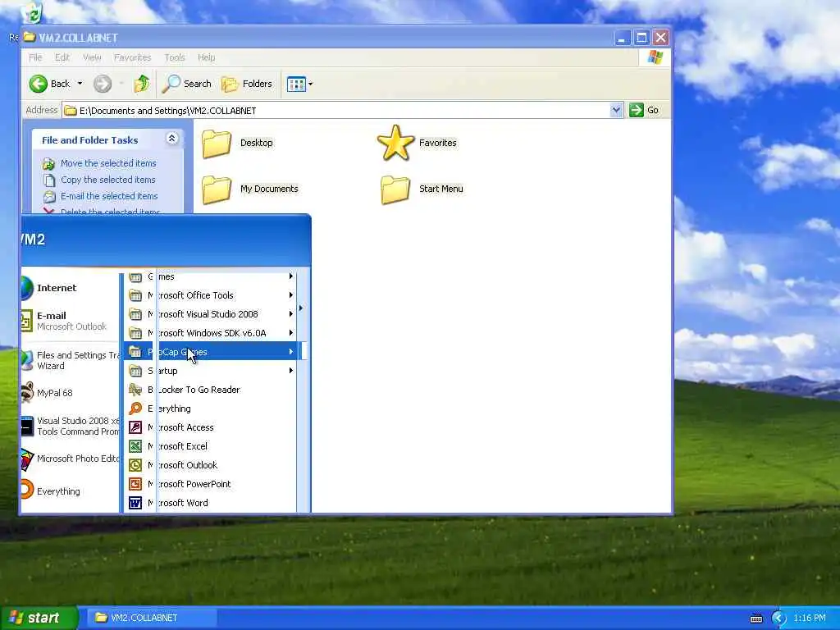Click the 1:16 PM clock

click(810, 618)
